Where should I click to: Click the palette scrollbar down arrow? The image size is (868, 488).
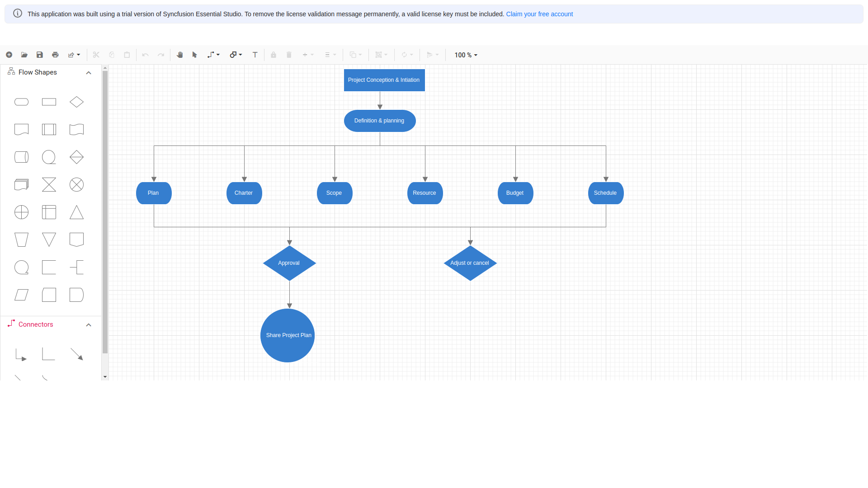coord(105,376)
